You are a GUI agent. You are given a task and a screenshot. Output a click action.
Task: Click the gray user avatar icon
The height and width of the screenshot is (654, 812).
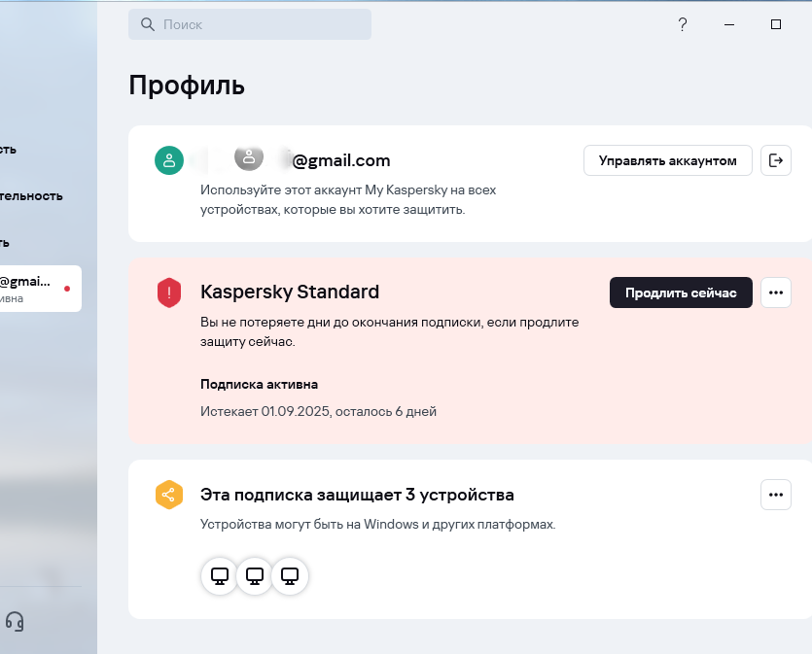tap(249, 156)
